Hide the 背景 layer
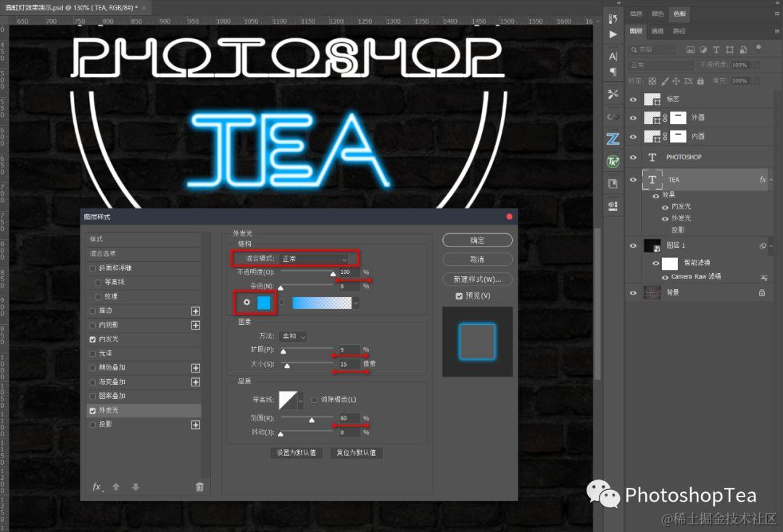The image size is (783, 532). [x=633, y=293]
